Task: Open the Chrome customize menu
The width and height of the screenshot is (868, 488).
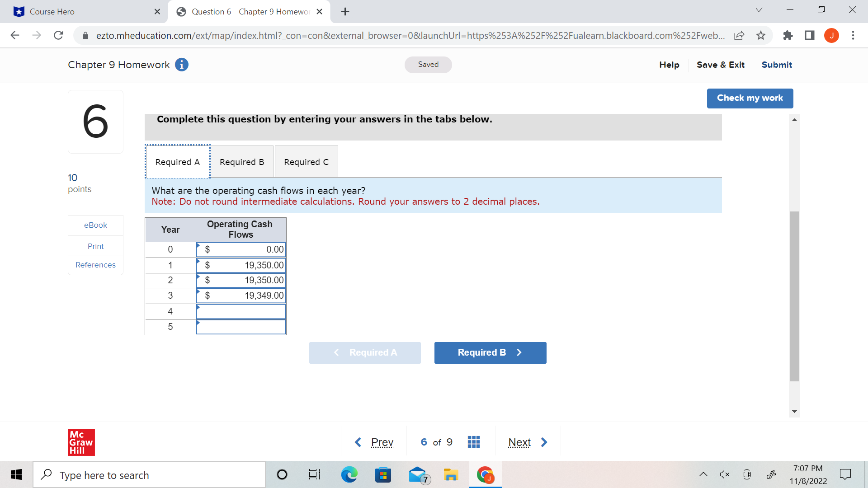Action: pyautogui.click(x=854, y=35)
